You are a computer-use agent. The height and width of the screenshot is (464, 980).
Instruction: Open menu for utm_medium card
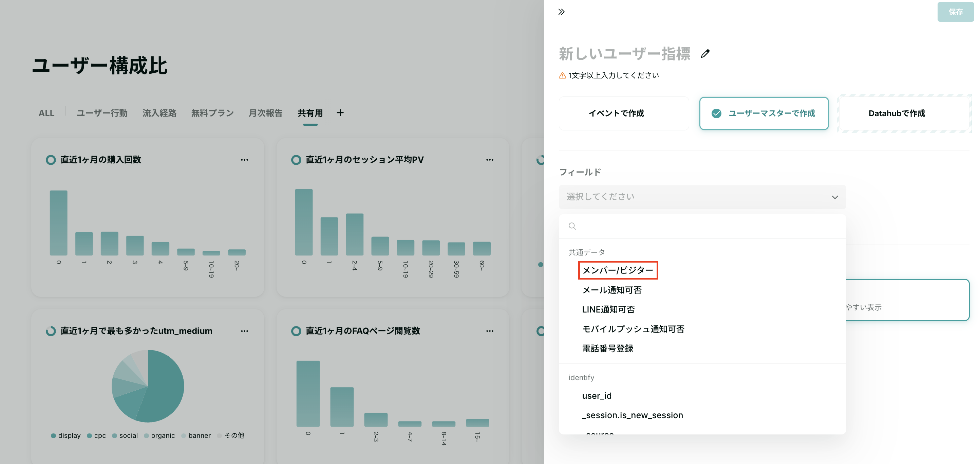244,331
